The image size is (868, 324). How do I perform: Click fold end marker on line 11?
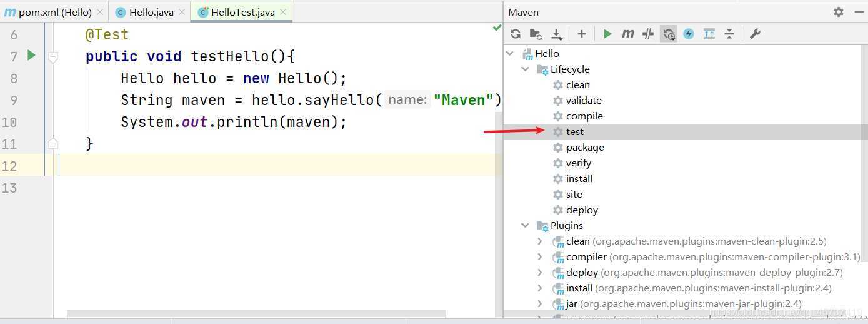[x=53, y=144]
